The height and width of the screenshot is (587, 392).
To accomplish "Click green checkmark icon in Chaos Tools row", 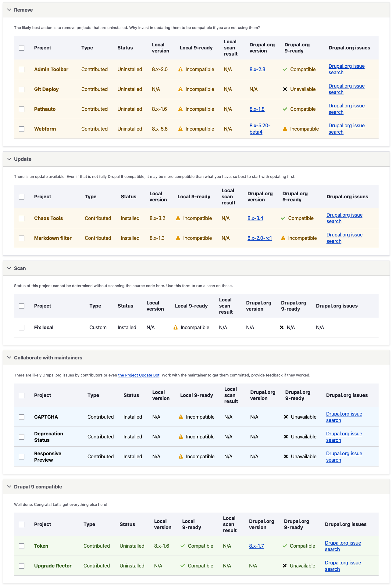I will (x=283, y=218).
